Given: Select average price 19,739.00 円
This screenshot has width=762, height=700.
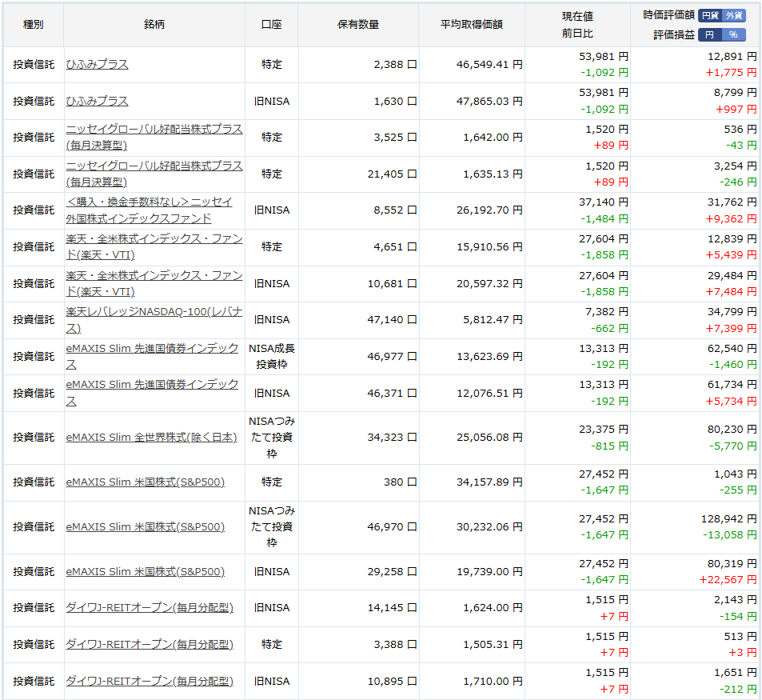Looking at the screenshot, I should (x=489, y=572).
